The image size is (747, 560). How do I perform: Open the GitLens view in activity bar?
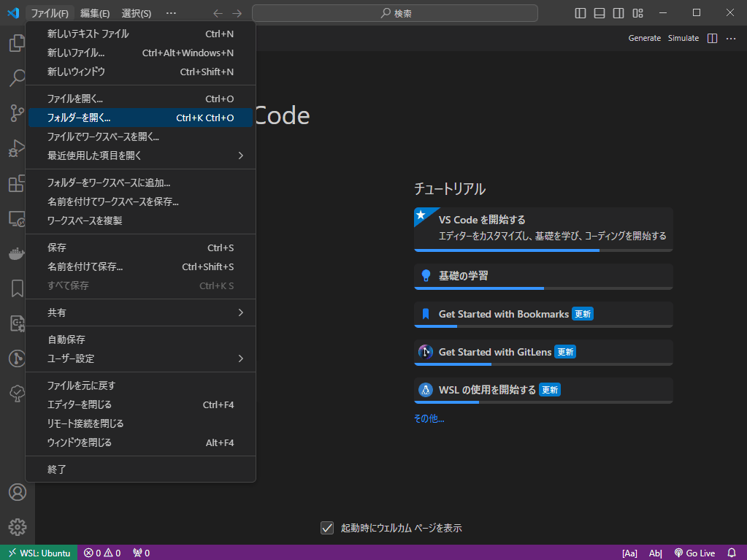pos(17,358)
